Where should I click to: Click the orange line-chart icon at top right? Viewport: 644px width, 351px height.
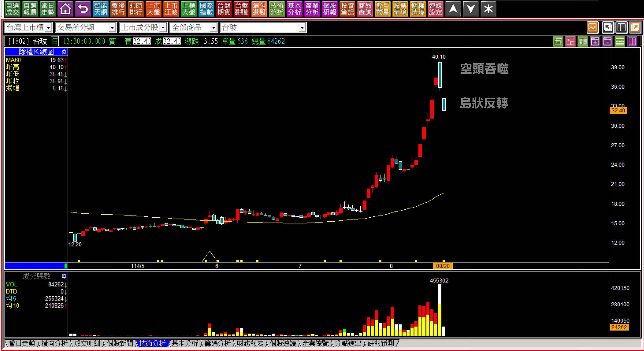click(x=592, y=27)
